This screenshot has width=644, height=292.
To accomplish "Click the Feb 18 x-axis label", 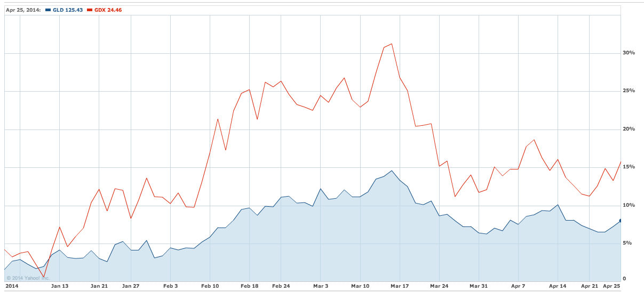I will (249, 286).
